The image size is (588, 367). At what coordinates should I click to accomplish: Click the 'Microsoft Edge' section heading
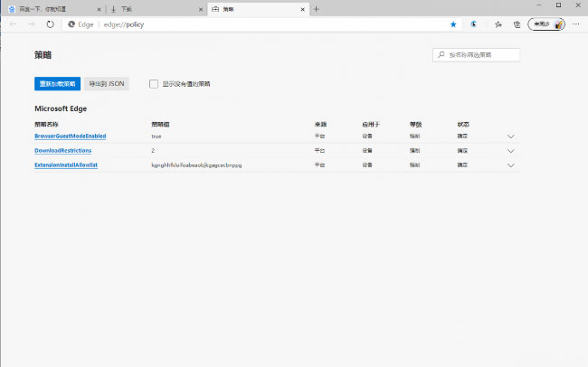click(x=61, y=108)
